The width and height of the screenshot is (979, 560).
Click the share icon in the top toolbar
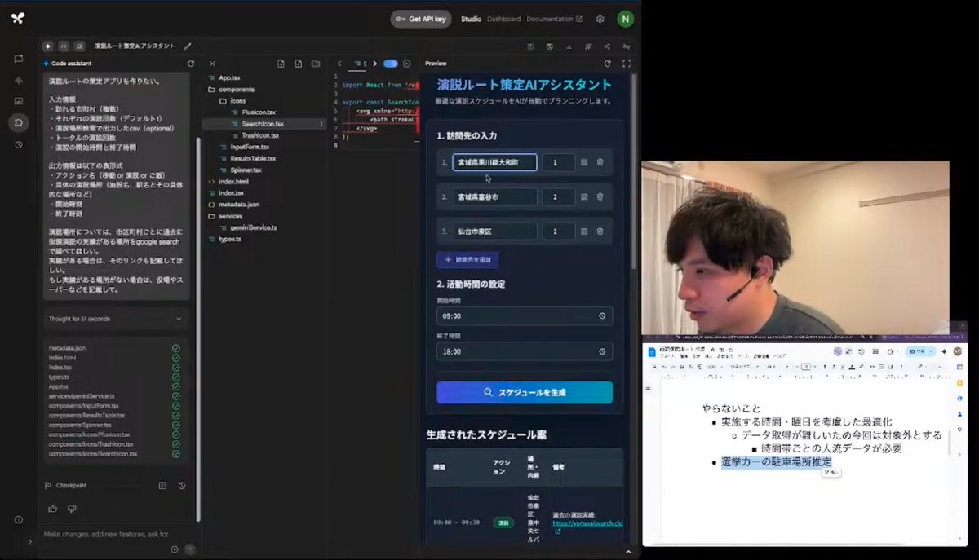pyautogui.click(x=607, y=46)
